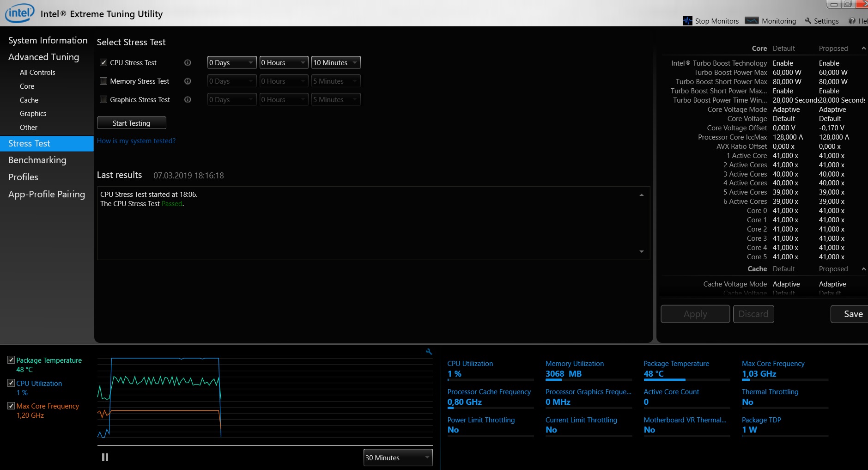Open graph settings wrench icon
Screen dimensions: 868x470
click(429, 352)
